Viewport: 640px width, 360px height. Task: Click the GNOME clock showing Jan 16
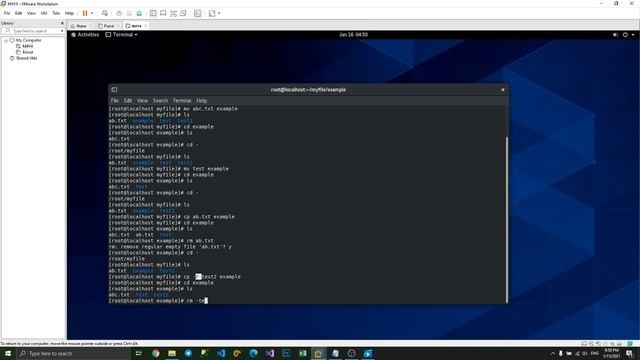[x=353, y=35]
